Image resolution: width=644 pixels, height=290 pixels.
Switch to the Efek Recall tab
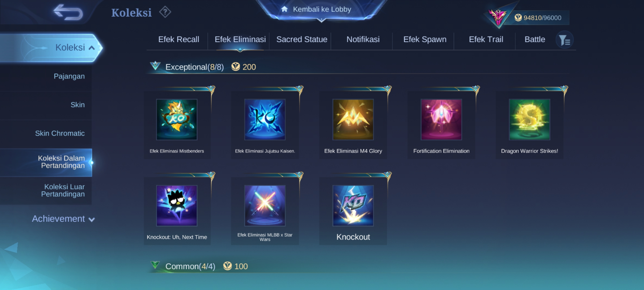(179, 39)
